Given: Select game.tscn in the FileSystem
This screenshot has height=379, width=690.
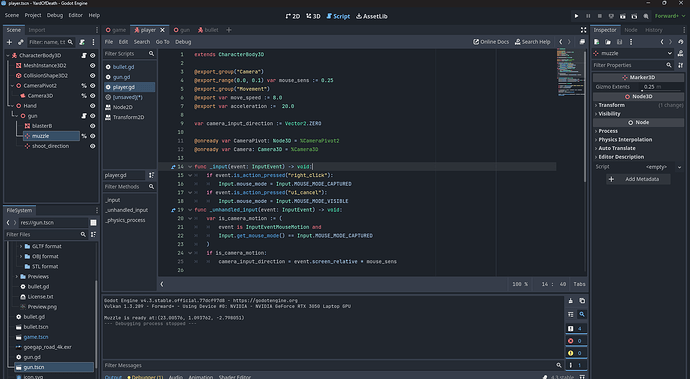Looking at the screenshot, I should coord(36,337).
